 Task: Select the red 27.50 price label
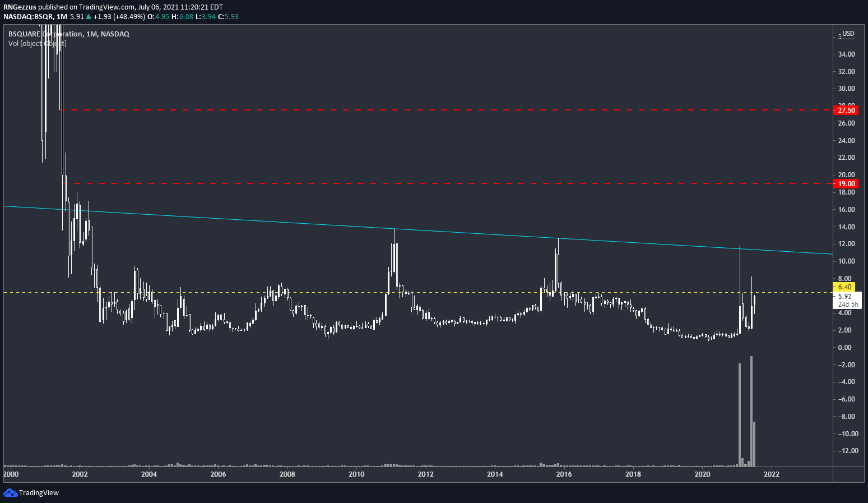pyautogui.click(x=846, y=110)
